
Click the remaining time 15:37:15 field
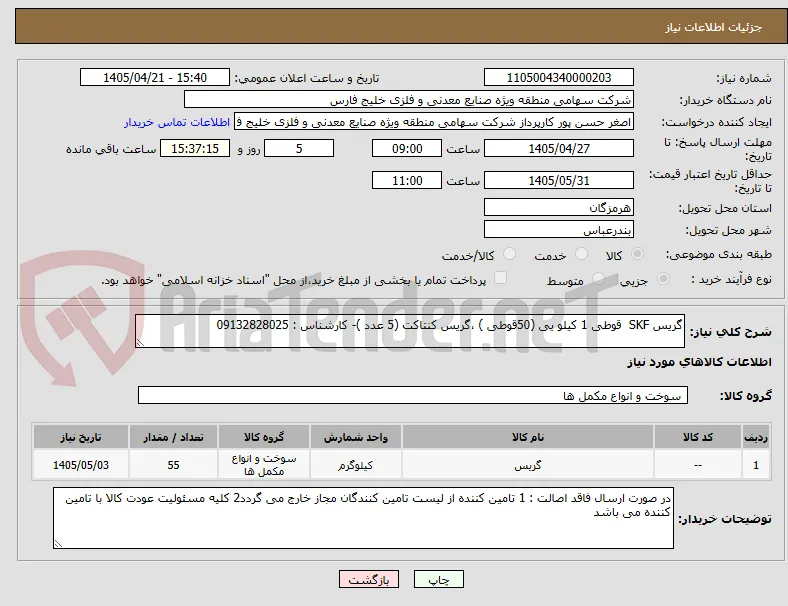tap(195, 149)
